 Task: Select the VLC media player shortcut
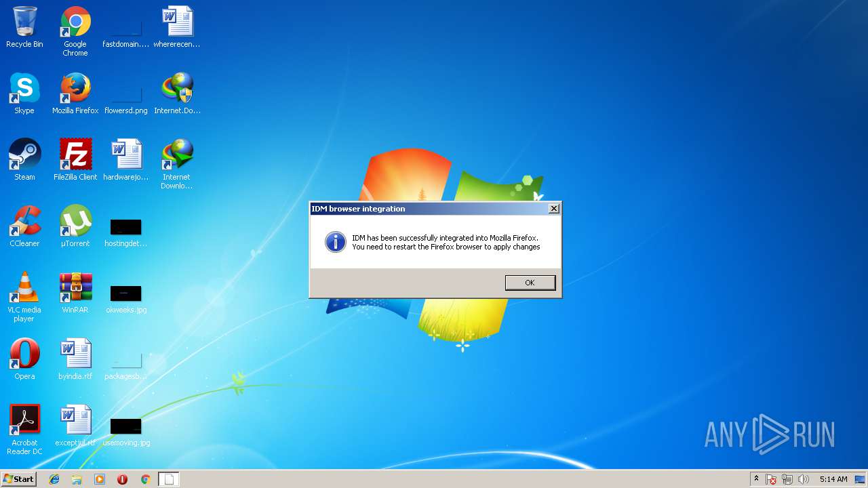tap(24, 297)
